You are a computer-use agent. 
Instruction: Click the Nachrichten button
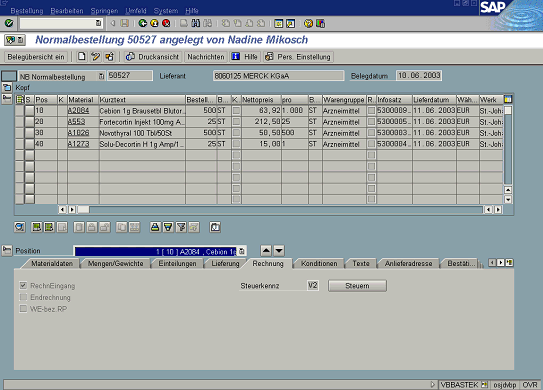coord(206,57)
